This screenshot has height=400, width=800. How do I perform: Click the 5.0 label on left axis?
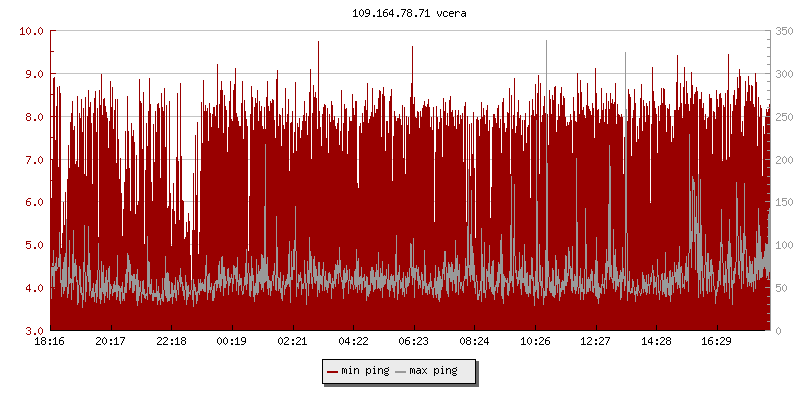[x=32, y=245]
